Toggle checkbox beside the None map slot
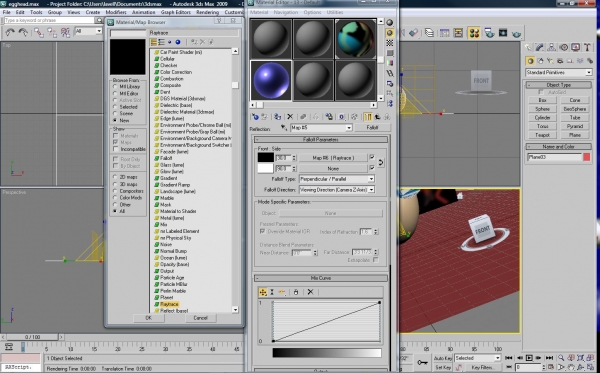The image size is (600, 373). (372, 168)
